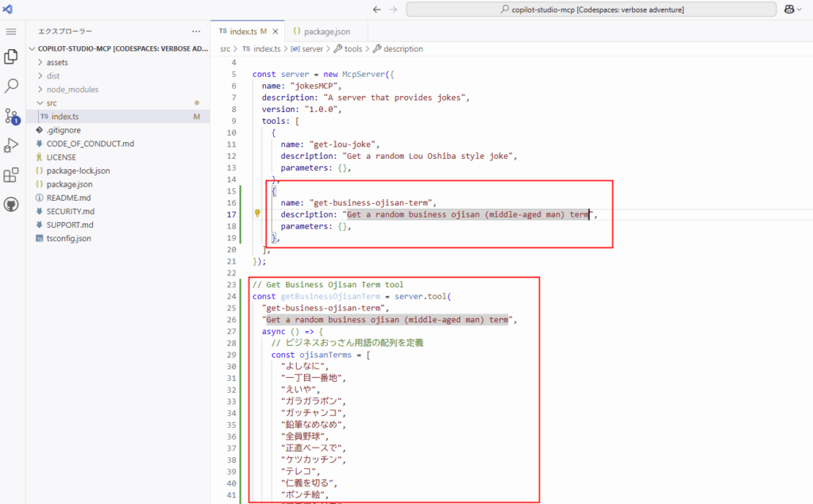Go forward with the right arrow
Image resolution: width=813 pixels, height=504 pixels.
pos(393,10)
